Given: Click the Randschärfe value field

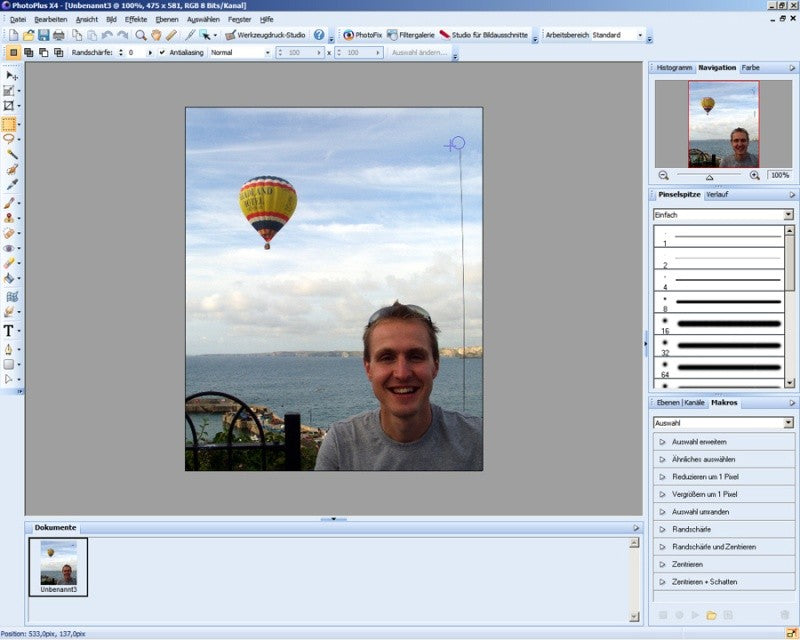Looking at the screenshot, I should tap(137, 53).
